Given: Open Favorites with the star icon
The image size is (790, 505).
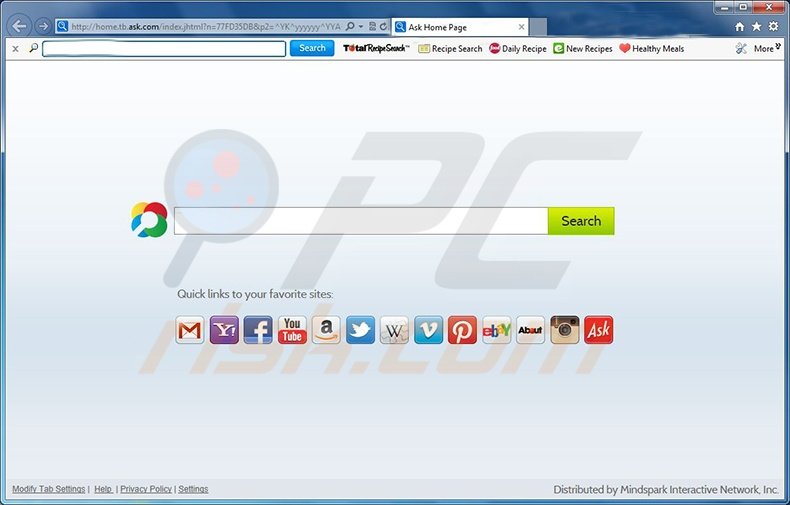Looking at the screenshot, I should coord(756,27).
